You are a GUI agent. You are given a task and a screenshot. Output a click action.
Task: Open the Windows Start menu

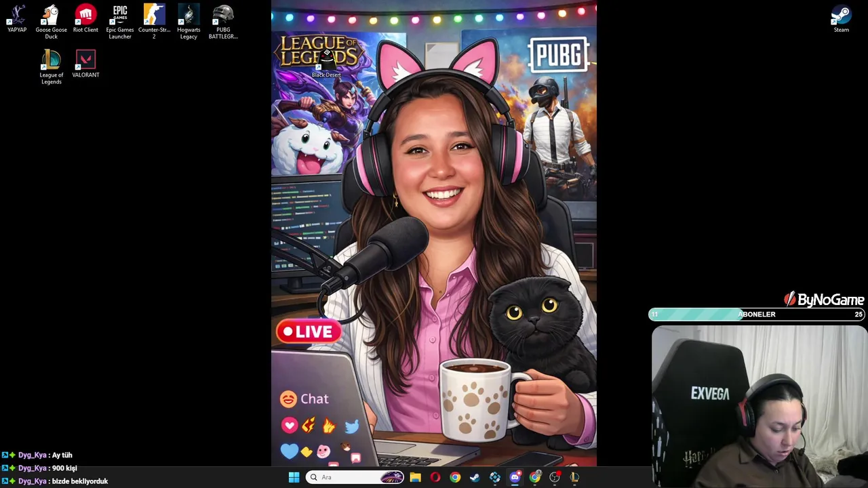(294, 477)
